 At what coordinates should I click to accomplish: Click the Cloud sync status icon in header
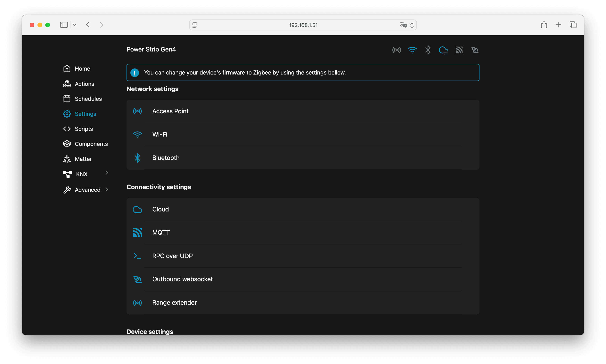pos(443,50)
